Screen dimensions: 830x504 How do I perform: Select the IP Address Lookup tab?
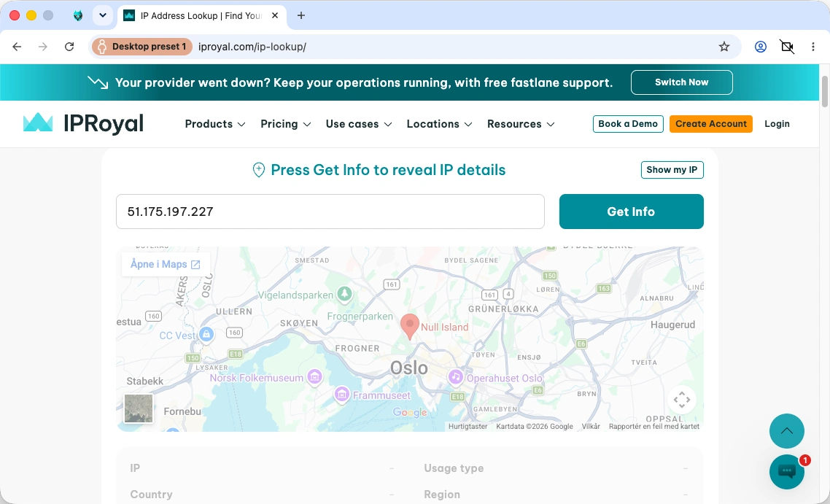201,16
